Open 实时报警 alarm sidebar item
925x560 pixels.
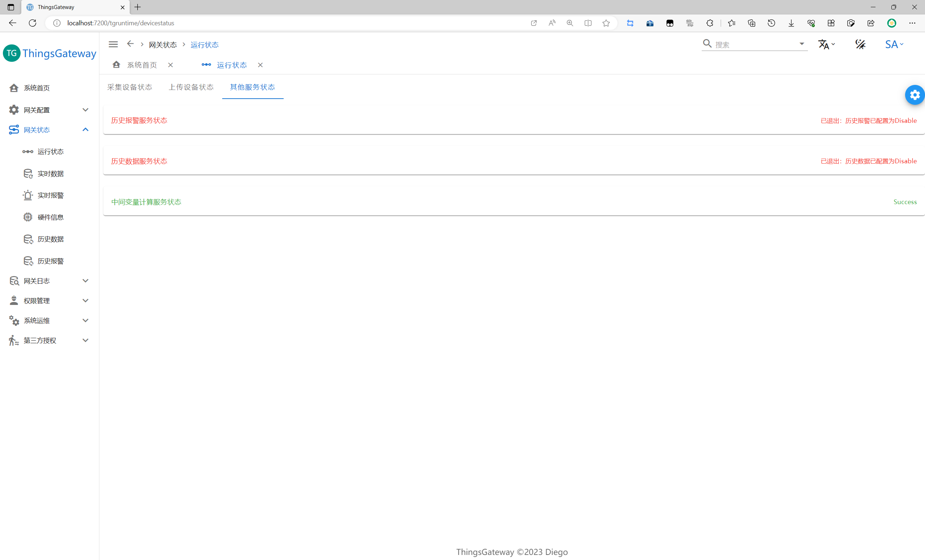50,195
